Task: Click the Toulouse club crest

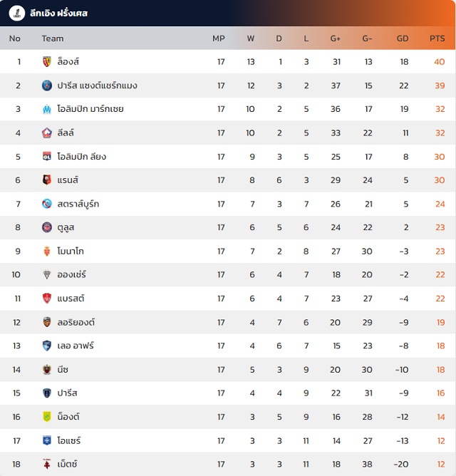Action: coord(47,227)
